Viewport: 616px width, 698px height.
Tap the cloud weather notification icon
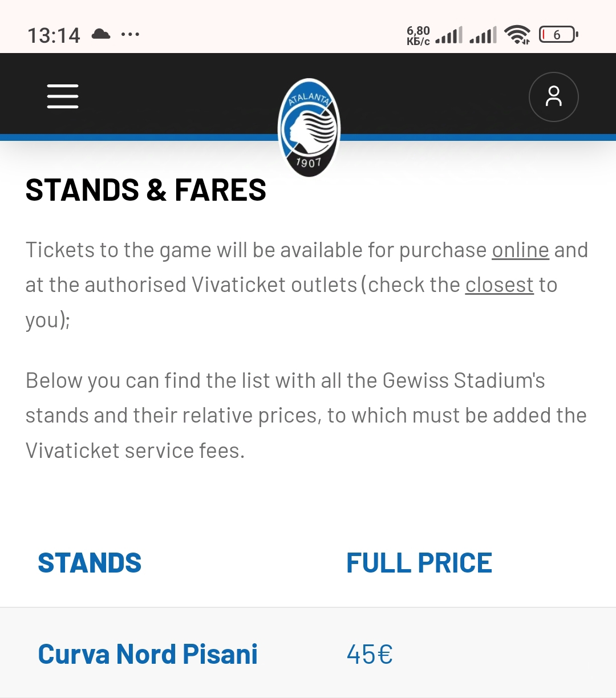pyautogui.click(x=101, y=34)
